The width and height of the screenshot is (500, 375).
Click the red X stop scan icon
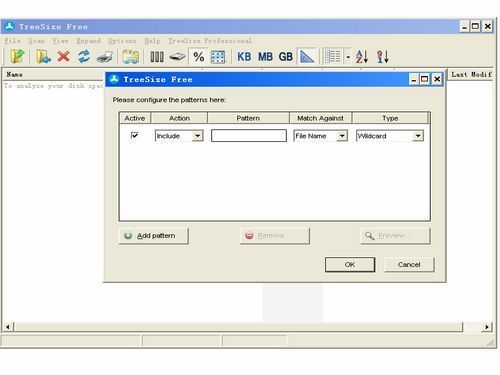[x=63, y=56]
